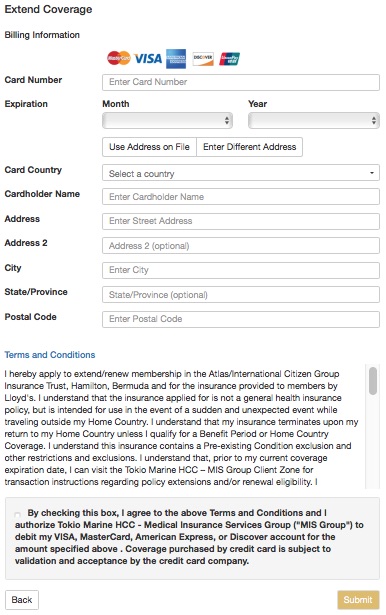Open the Terms and Conditions link
The image size is (386, 615).
point(50,355)
